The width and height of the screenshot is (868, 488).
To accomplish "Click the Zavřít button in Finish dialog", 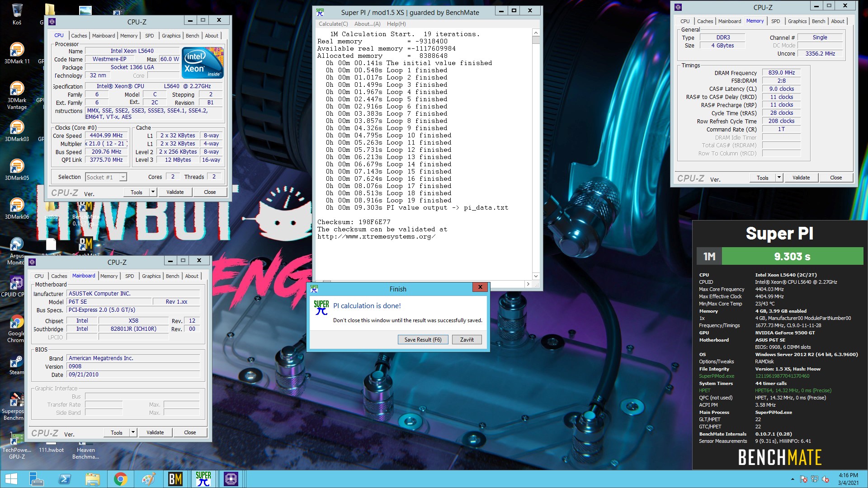I will (467, 340).
